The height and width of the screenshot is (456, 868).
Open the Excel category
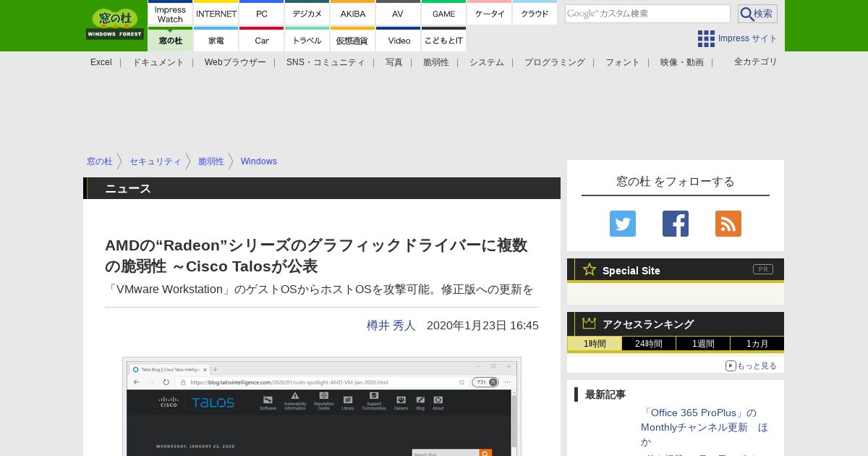pyautogui.click(x=101, y=62)
